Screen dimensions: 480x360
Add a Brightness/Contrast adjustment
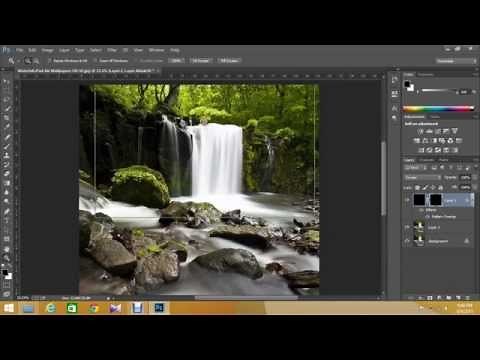click(421, 131)
